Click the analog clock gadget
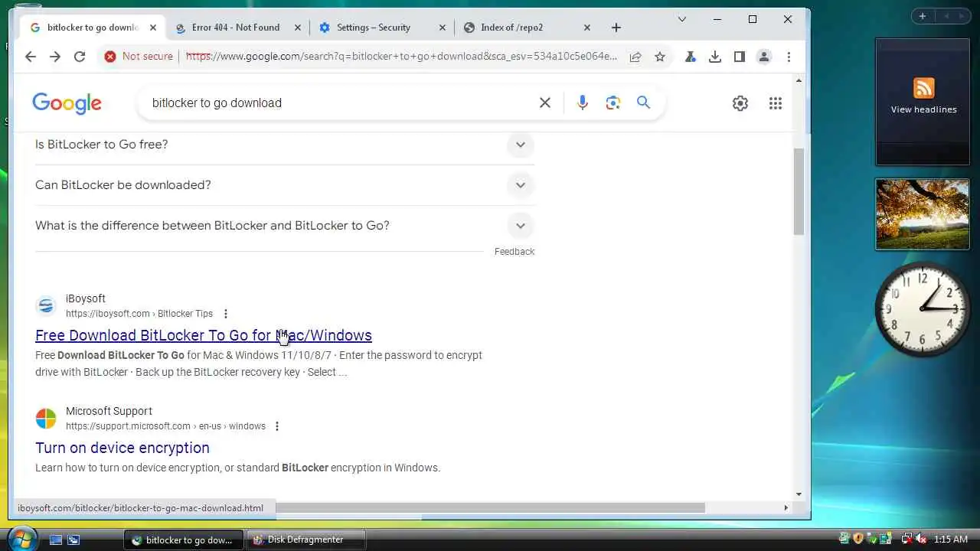The image size is (980, 551). pyautogui.click(x=923, y=308)
